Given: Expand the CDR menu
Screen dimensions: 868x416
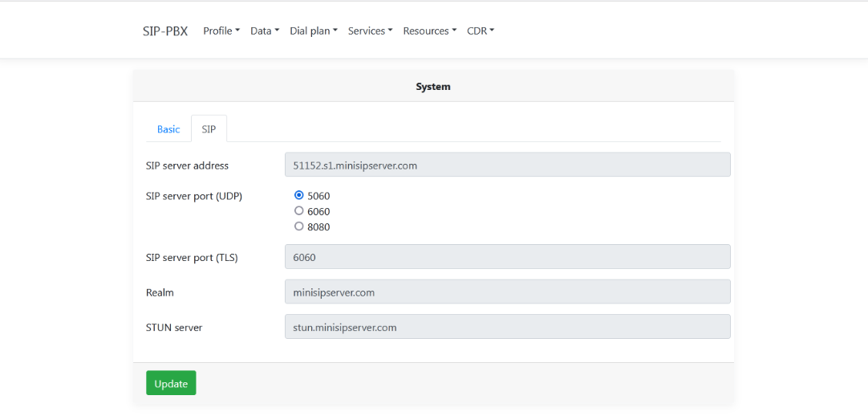Looking at the screenshot, I should [480, 31].
